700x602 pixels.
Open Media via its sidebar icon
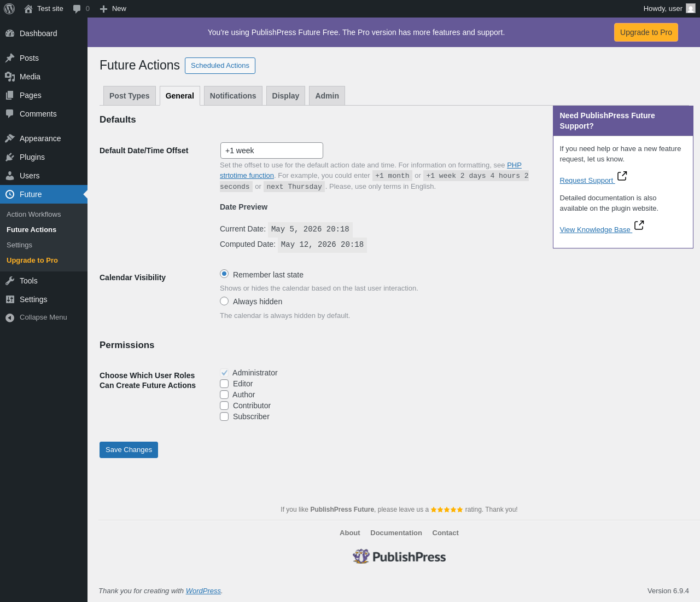tap(10, 77)
